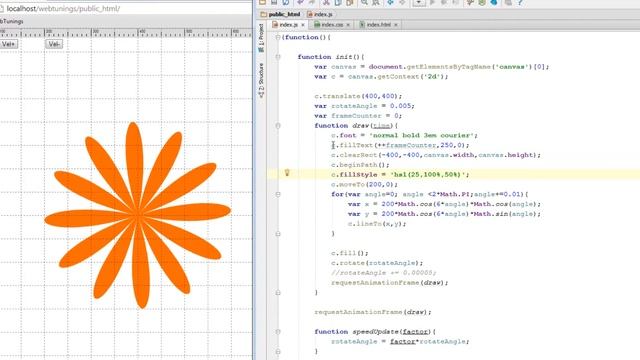Click the c.rotate(rotateAngle) line
The width and height of the screenshot is (640, 360).
pos(377,263)
